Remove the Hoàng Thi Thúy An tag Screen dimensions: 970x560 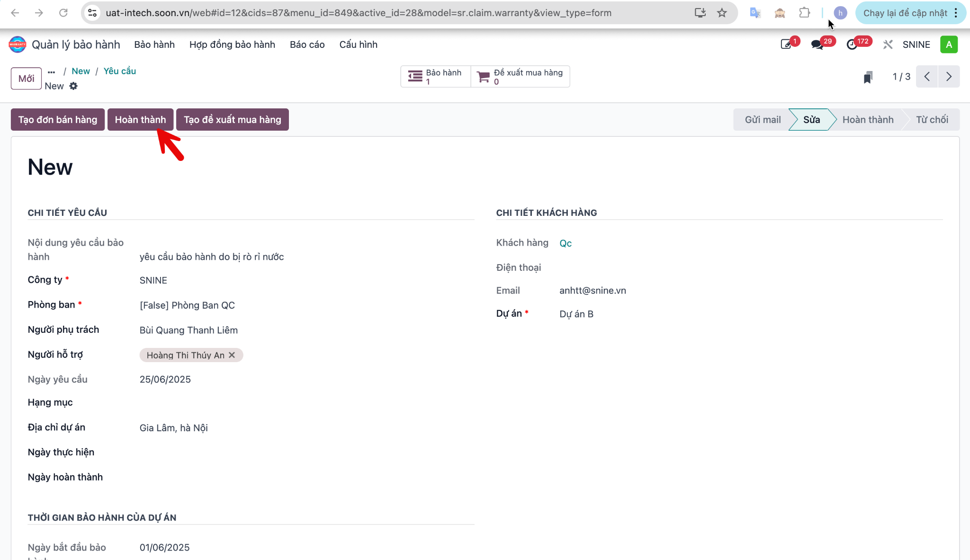[232, 355]
